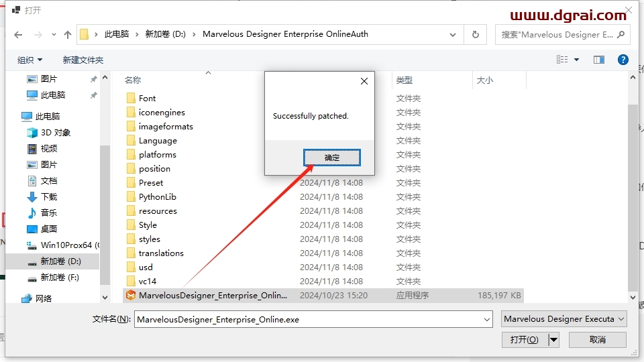
Task: Click the magnifier search icon
Action: tap(621, 34)
